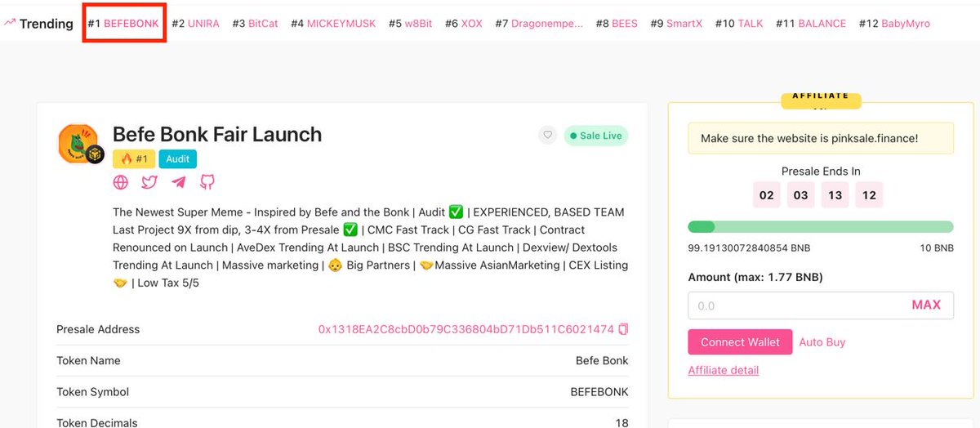Click the Trending arrow icon
Viewport: 980px width, 428px height.
click(10, 23)
